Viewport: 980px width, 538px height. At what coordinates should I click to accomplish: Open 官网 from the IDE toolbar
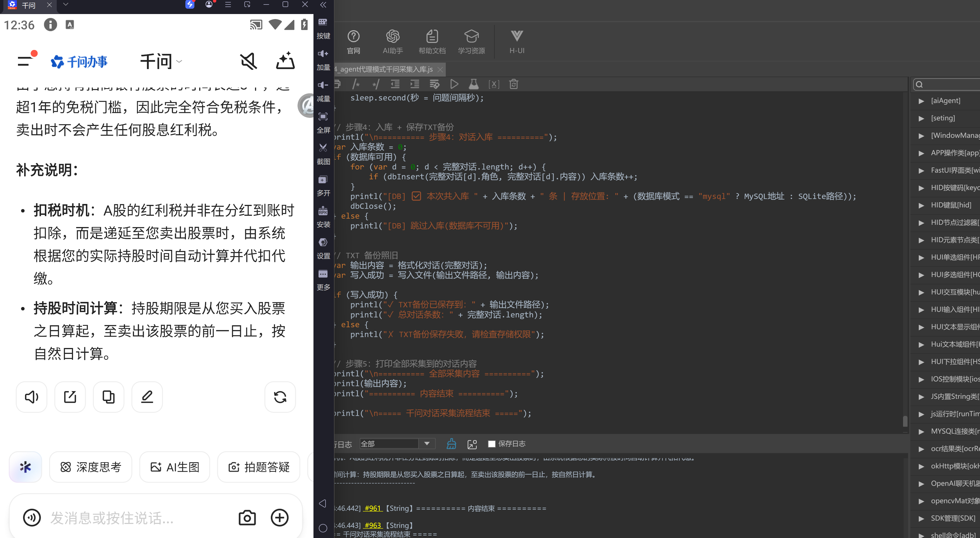pyautogui.click(x=353, y=42)
